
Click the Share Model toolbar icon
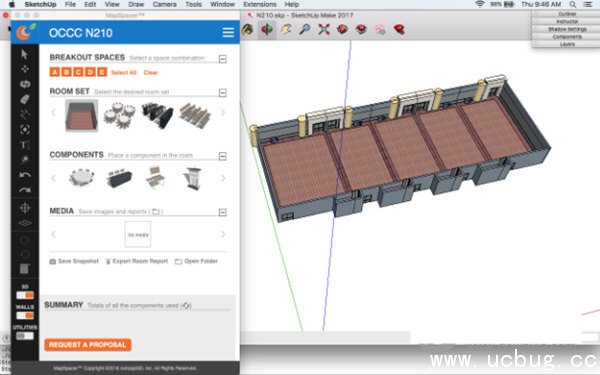click(x=361, y=29)
